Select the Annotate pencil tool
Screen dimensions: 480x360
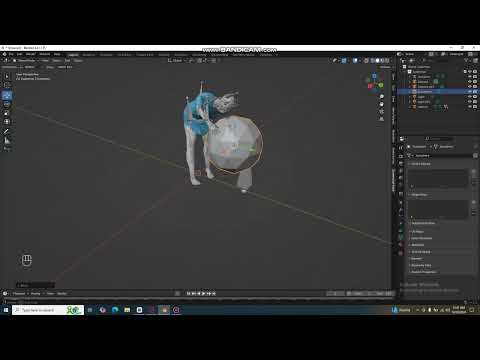7,131
